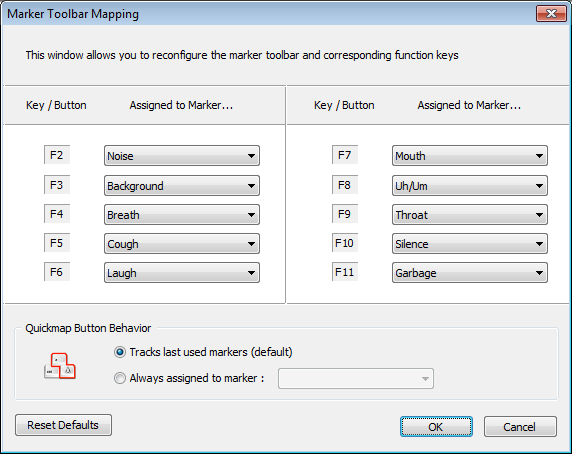
Task: Expand the F8 Uh/Um marker dropdown
Action: coord(470,186)
